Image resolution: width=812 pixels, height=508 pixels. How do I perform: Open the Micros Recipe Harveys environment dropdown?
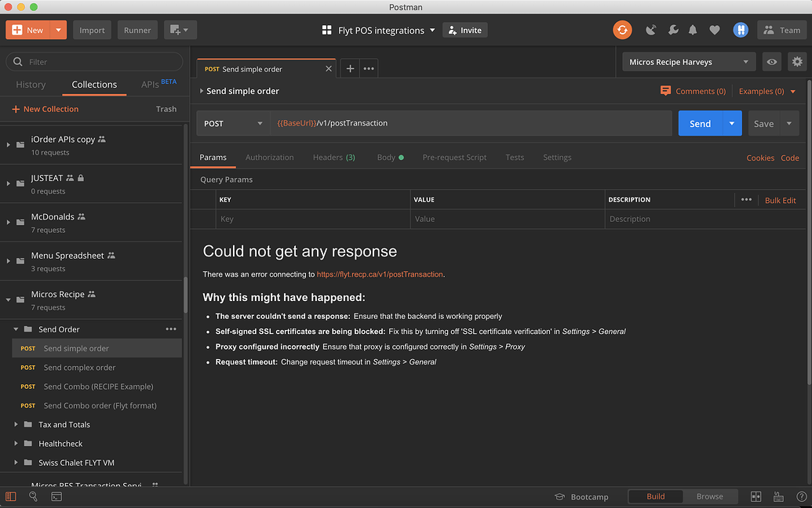click(x=688, y=61)
